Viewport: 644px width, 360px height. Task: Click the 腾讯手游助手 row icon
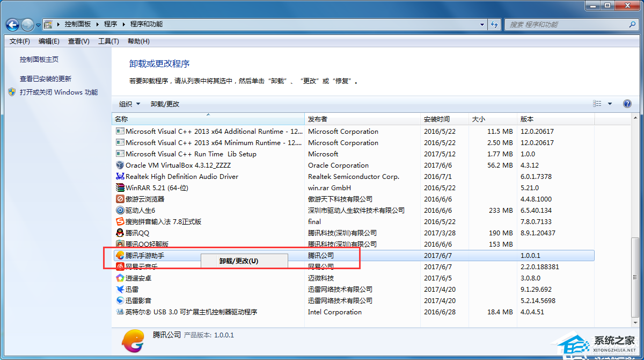point(120,256)
